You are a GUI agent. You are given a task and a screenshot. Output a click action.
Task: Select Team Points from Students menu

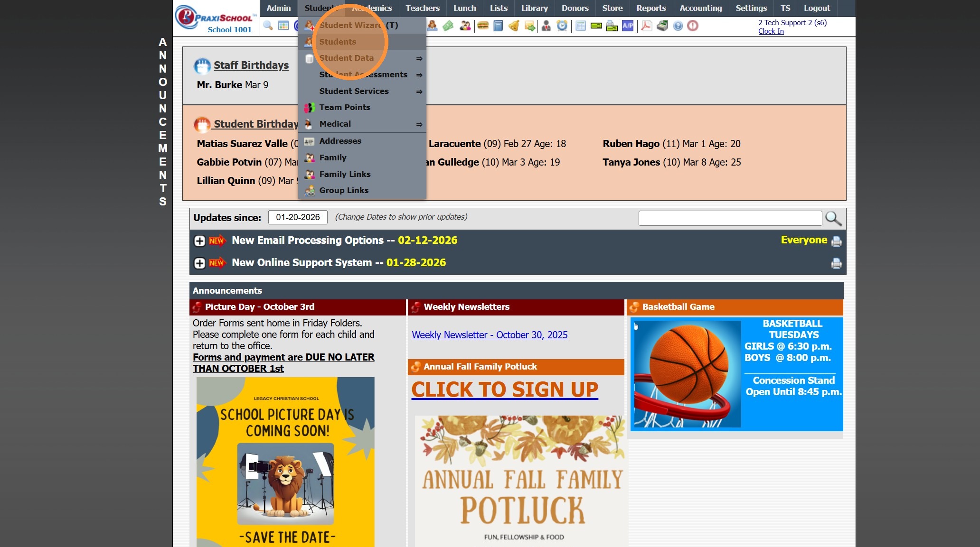[x=344, y=107]
